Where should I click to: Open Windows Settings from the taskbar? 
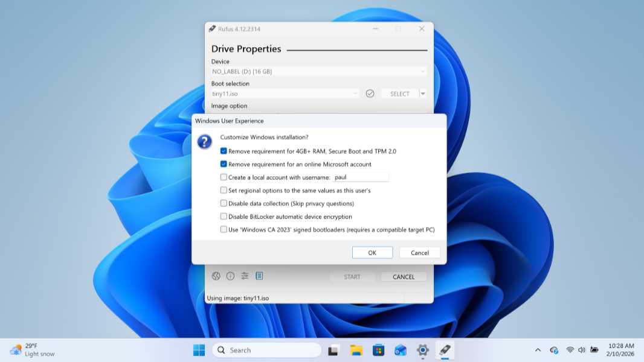coord(422,350)
